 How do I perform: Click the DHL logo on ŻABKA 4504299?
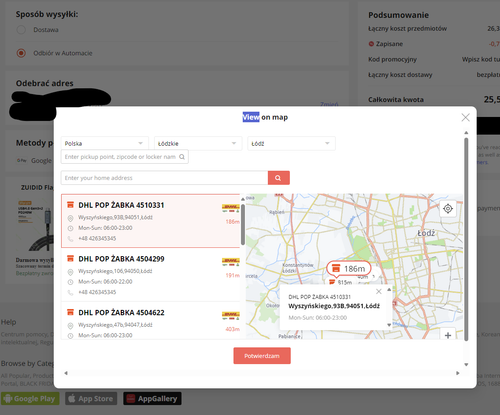tap(231, 262)
